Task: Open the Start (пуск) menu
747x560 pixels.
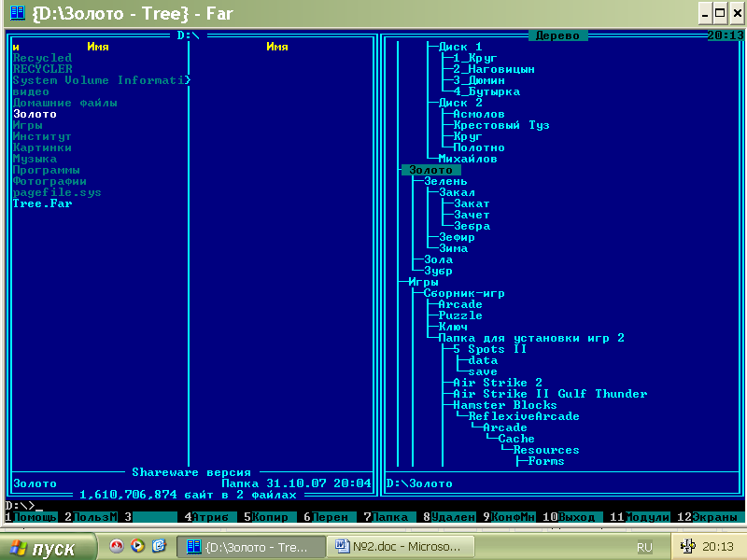Action: click(47, 548)
